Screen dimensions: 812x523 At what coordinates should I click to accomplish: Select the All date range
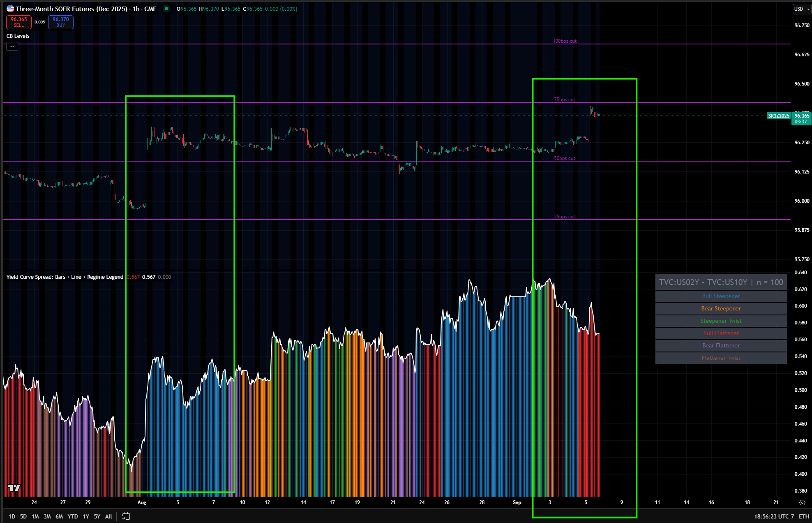pos(108,516)
